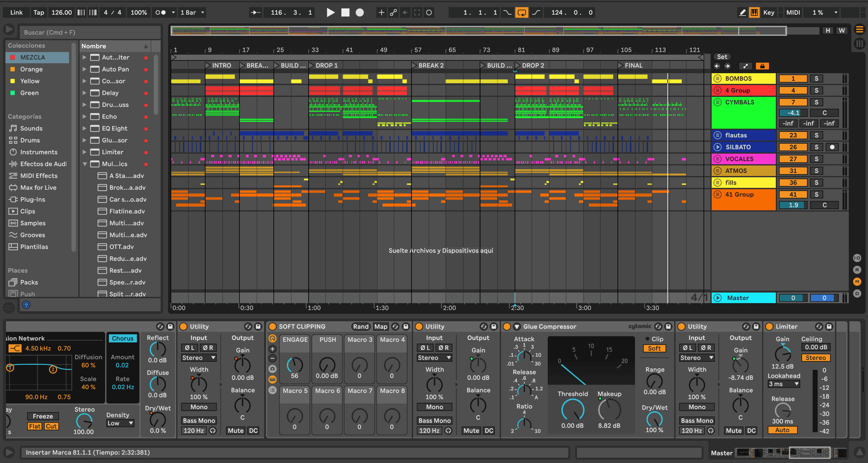Toggle the metronome button
Screen dimensions: 868x463
tap(161, 12)
